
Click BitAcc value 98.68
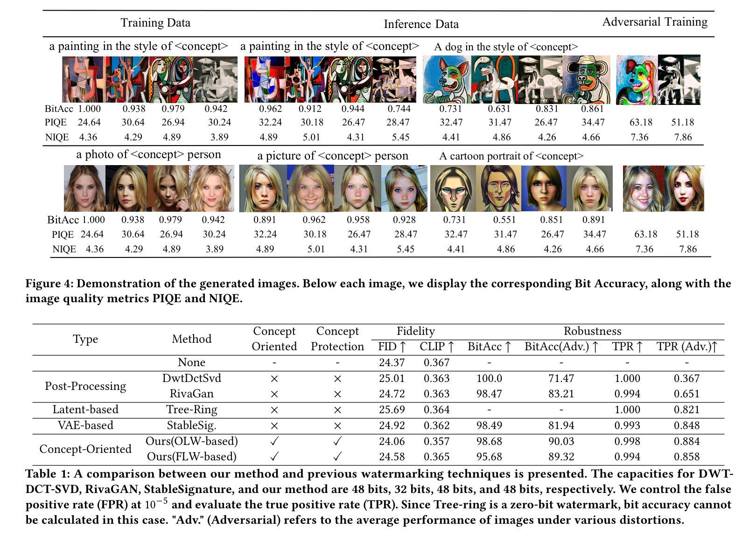pyautogui.click(x=489, y=441)
